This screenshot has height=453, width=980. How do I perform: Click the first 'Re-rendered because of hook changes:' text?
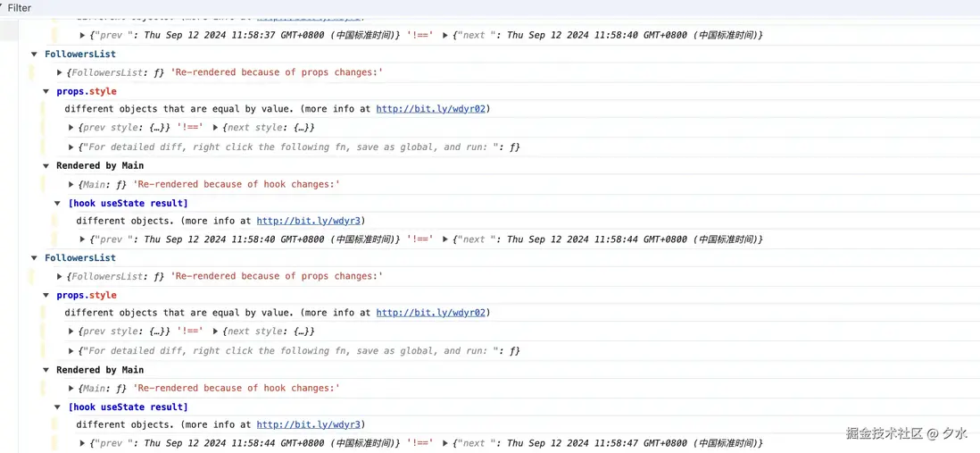[x=237, y=185]
